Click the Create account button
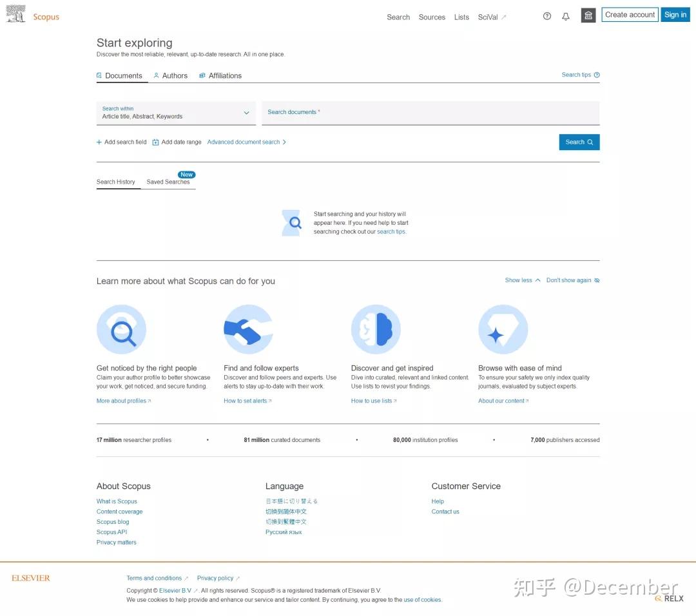 point(630,14)
